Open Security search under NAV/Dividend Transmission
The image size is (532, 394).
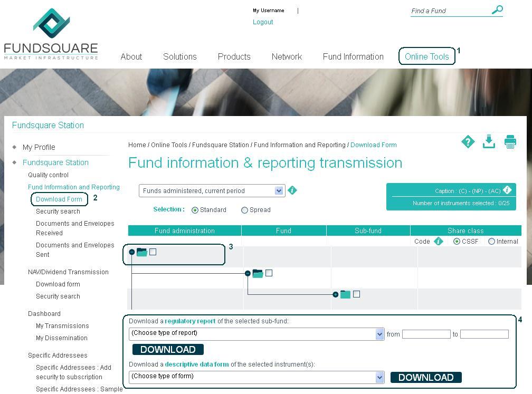coord(58,296)
